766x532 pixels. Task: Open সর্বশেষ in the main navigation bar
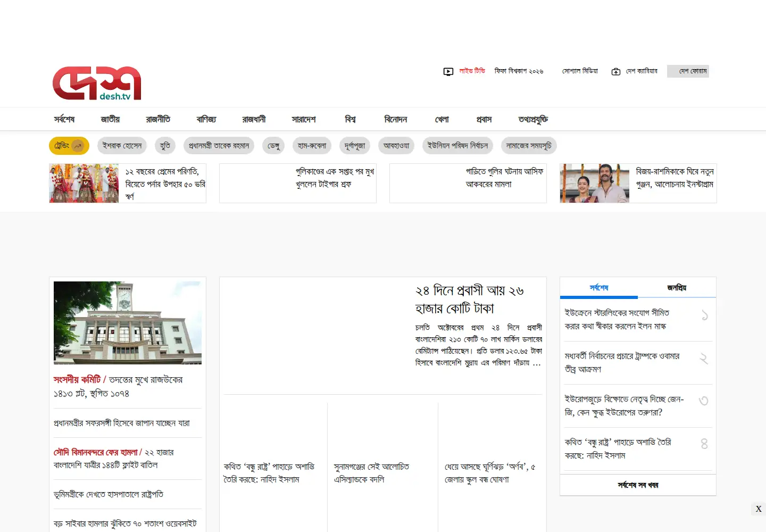64,119
